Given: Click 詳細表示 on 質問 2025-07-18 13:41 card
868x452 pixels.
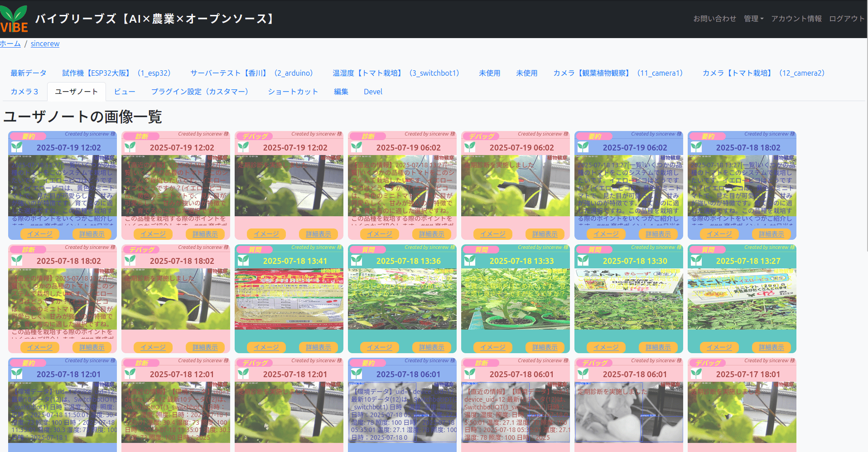Looking at the screenshot, I should pos(318,347).
